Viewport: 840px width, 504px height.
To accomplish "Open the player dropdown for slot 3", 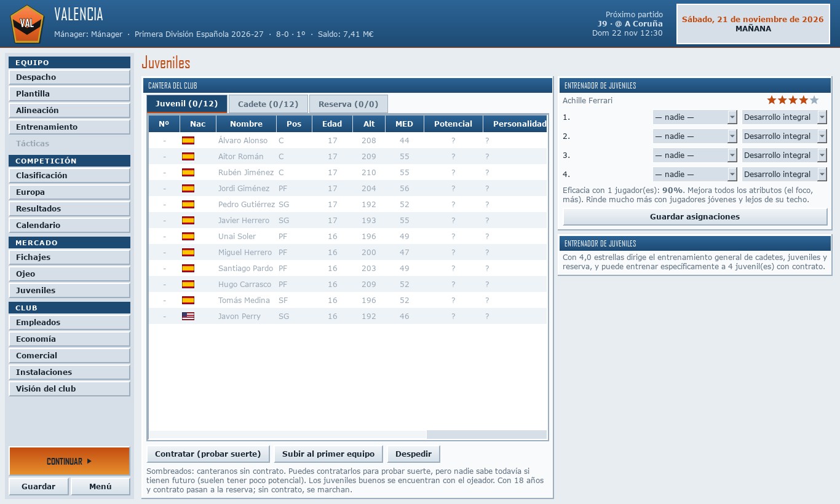I will click(x=694, y=156).
